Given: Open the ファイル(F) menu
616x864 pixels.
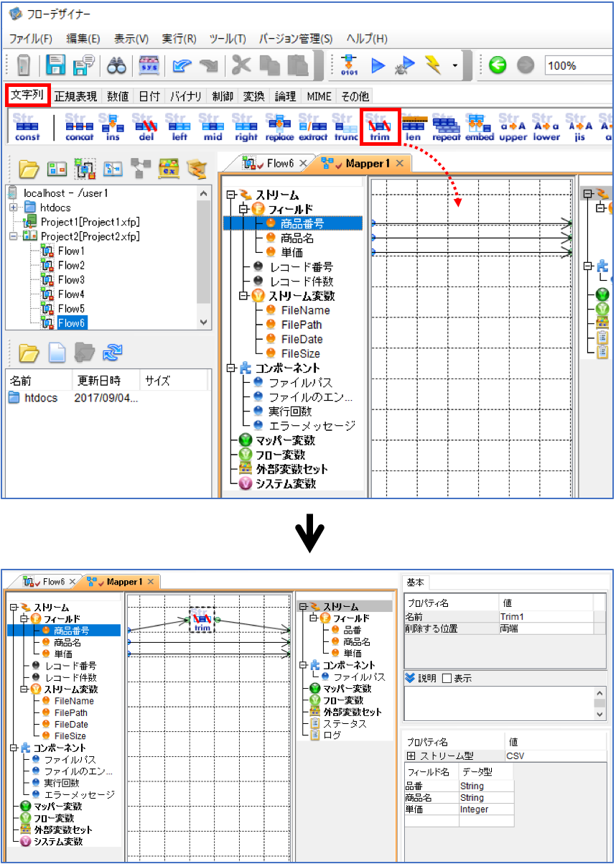Looking at the screenshot, I should pyautogui.click(x=30, y=39).
